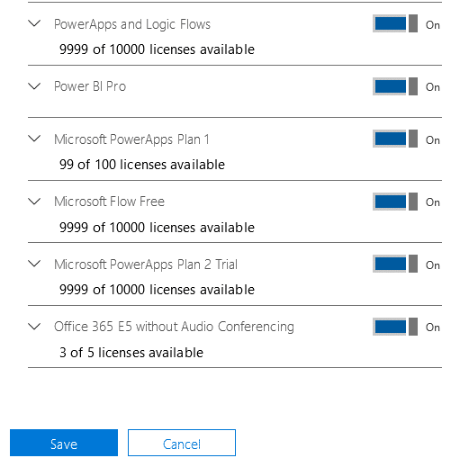Image resolution: width=460 pixels, height=476 pixels.
Task: Expand Microsoft PowerApps Plan 1 details
Action: [x=34, y=139]
